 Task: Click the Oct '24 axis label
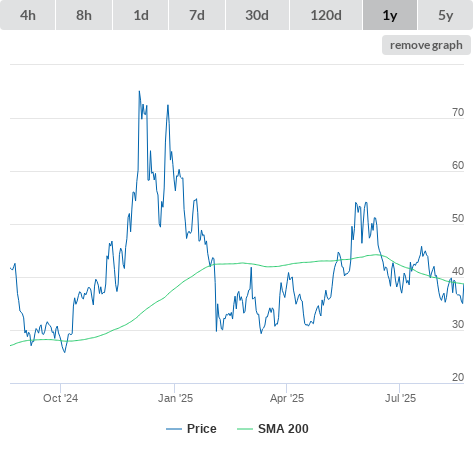pyautogui.click(x=60, y=398)
